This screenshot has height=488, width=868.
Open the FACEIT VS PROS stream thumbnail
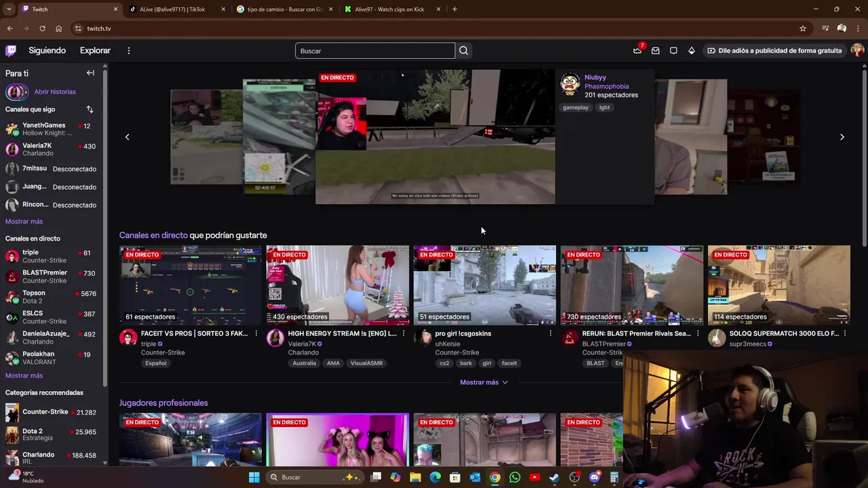coord(191,285)
